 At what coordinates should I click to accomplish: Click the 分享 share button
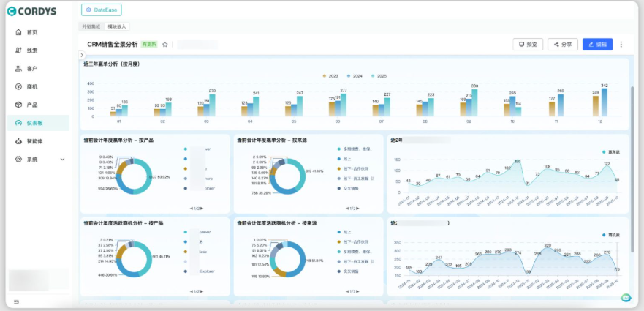point(563,45)
